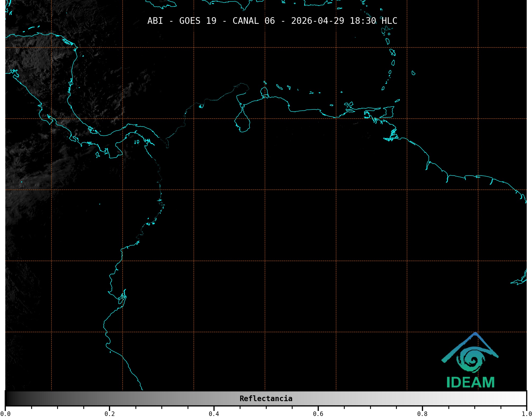Click the IDEAM green text logo
Viewport: 532px width, 417px height.
470,382
